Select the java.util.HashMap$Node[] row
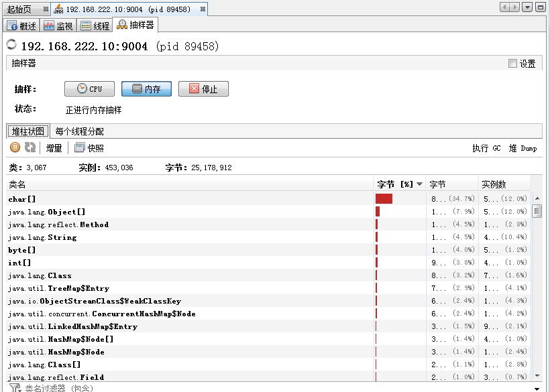Screen dimensions: 550x392 pyautogui.click(x=269, y=339)
